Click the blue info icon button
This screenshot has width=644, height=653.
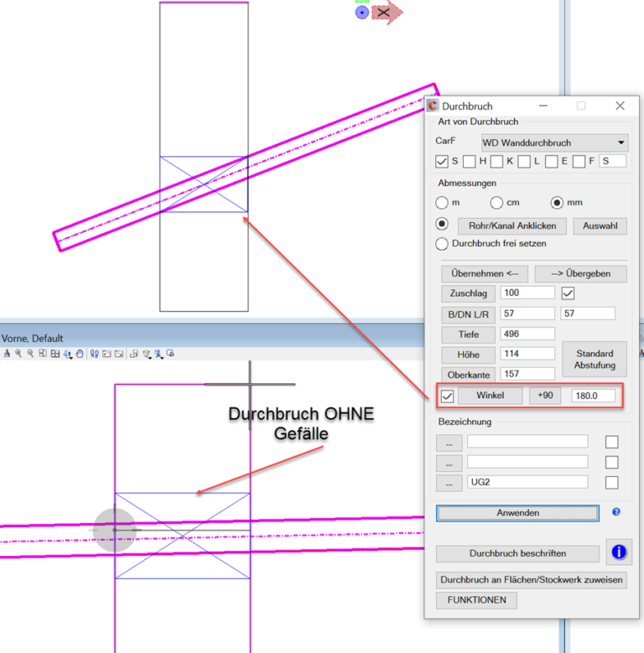point(619,552)
